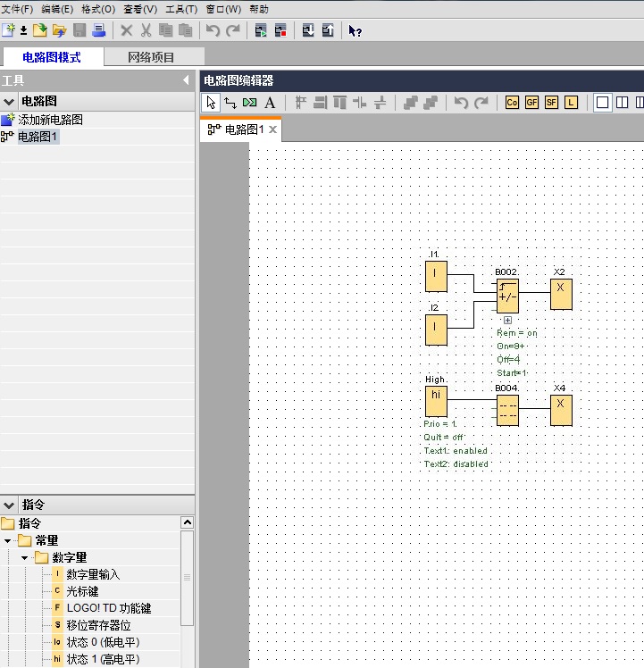Image resolution: width=644 pixels, height=668 pixels.
Task: Toggle the L data log button
Action: 571,103
